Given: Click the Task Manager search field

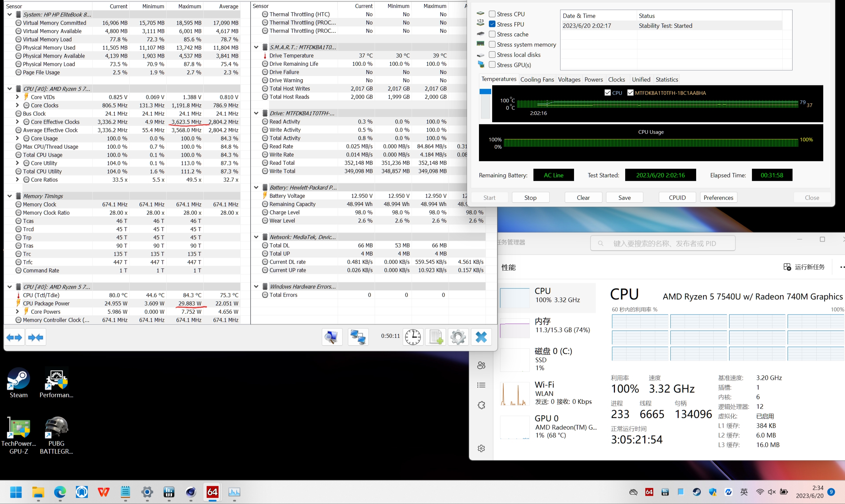Looking at the screenshot, I should [663, 243].
